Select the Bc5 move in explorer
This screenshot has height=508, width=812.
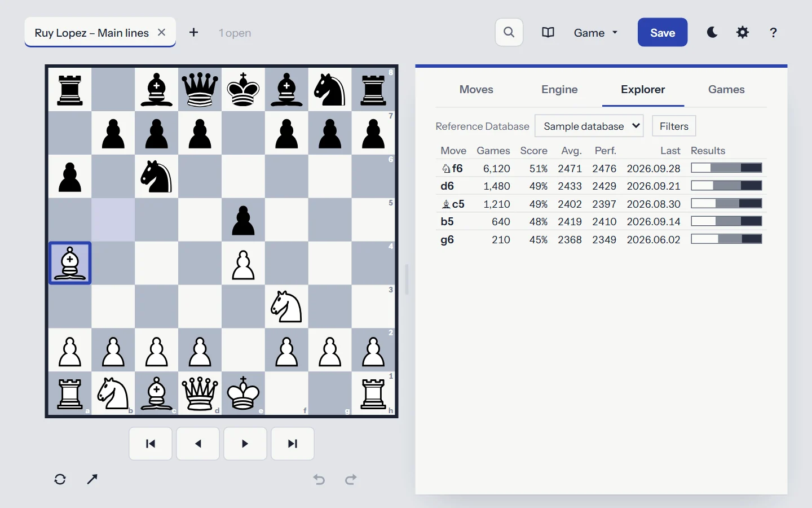pyautogui.click(x=601, y=204)
